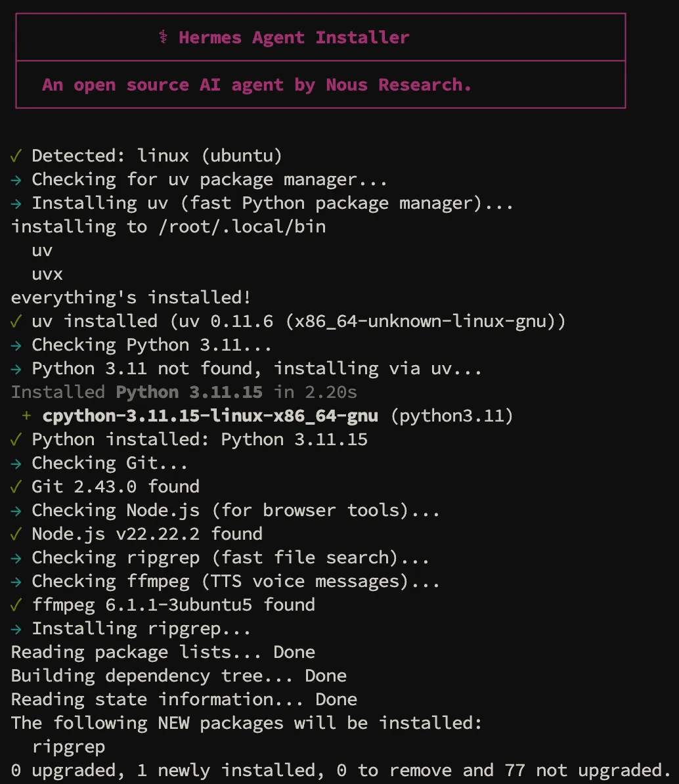
Task: Click the cpython-3.11.15-linux-x86_64-gnu package name
Action: [x=210, y=416]
